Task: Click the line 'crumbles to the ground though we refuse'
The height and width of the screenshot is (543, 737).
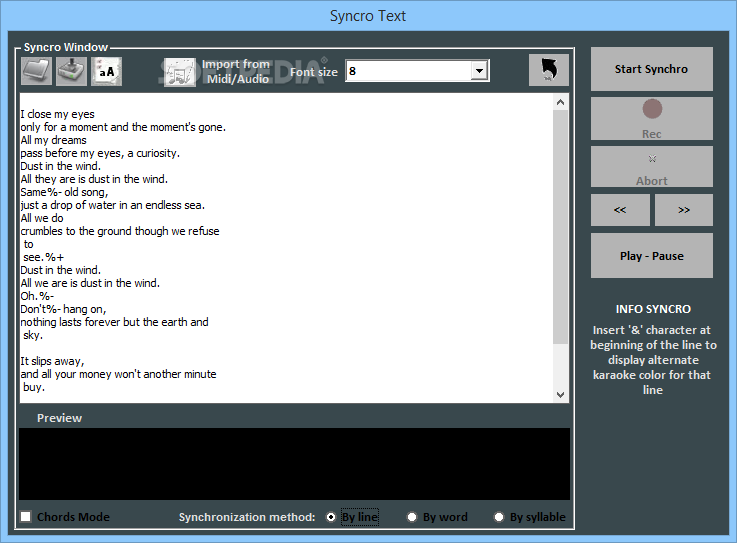Action: [x=120, y=231]
